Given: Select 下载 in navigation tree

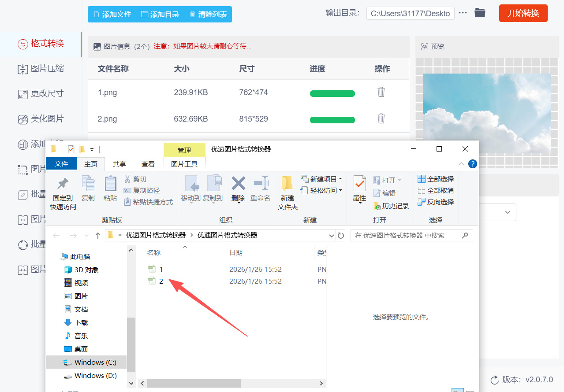Looking at the screenshot, I should 76,322.
